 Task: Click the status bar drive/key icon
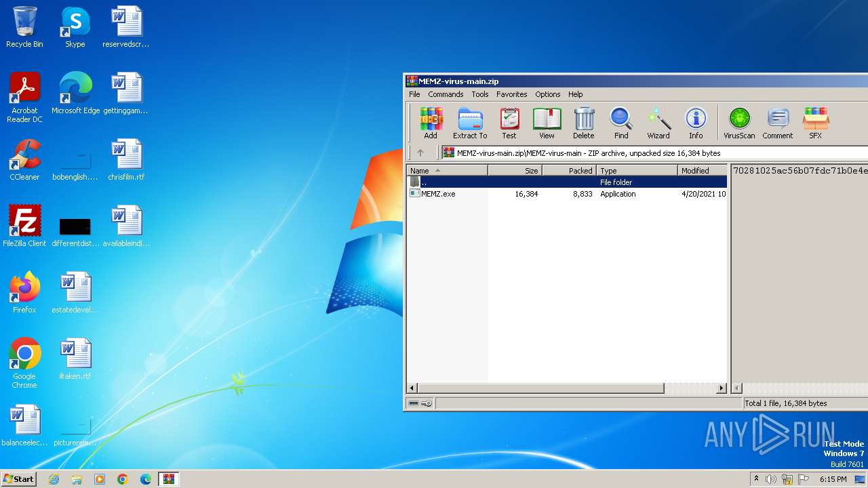420,403
